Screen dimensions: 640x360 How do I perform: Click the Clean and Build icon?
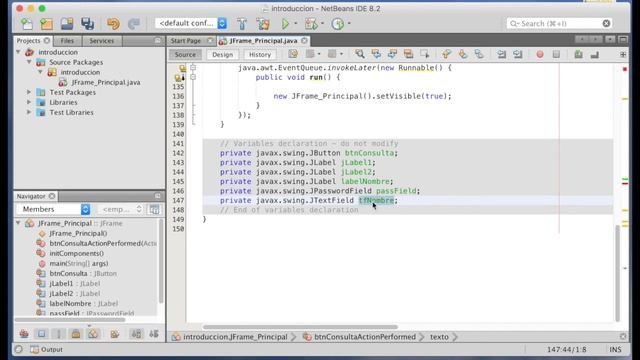pos(263,24)
